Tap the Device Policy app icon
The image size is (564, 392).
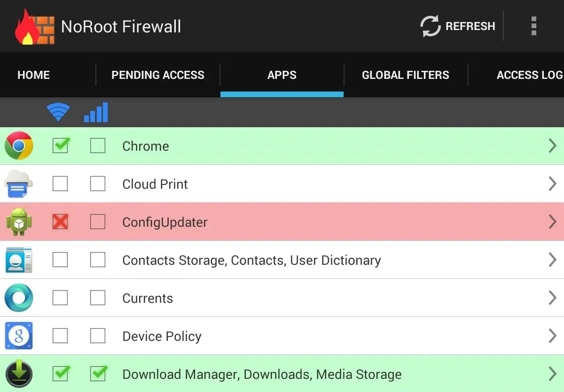[x=19, y=336]
